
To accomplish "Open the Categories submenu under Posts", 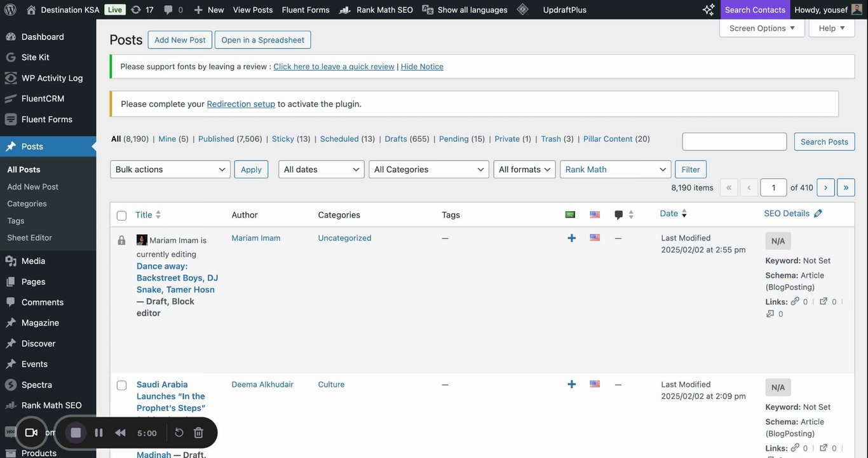I will pyautogui.click(x=27, y=204).
